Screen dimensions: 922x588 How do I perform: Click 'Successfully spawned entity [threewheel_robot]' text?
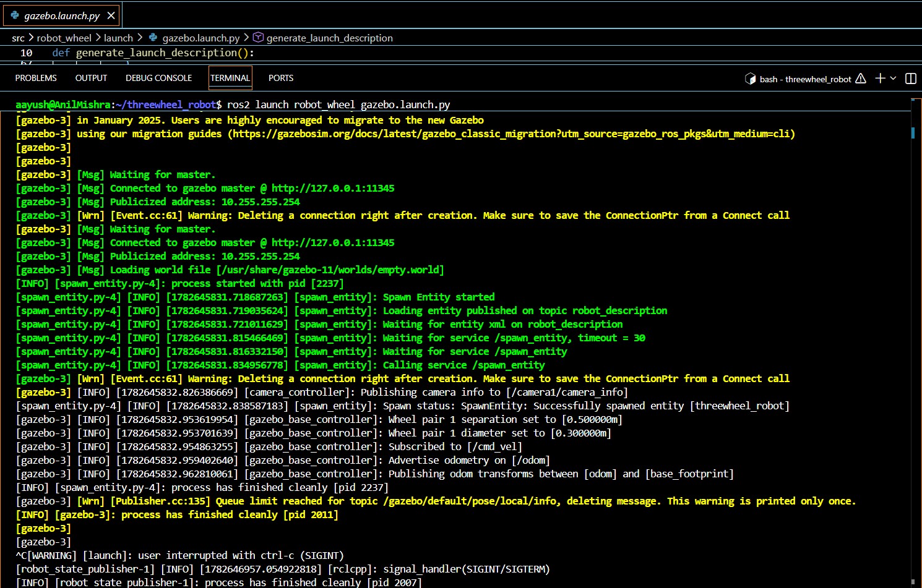661,406
